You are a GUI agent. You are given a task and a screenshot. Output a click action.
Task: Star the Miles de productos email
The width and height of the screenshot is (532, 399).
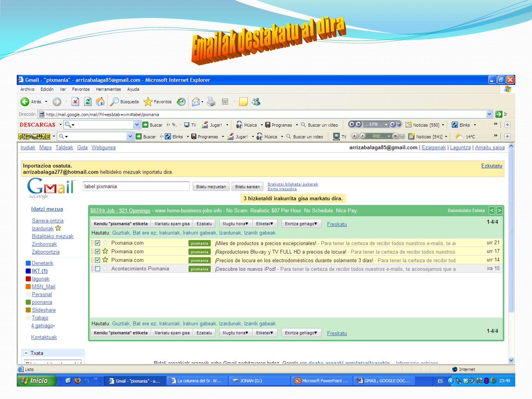(105, 243)
